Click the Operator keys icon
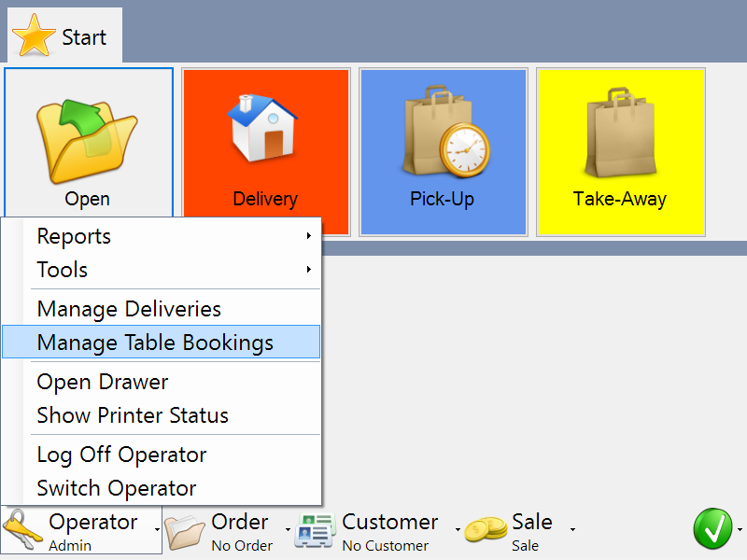This screenshot has width=747, height=560. click(x=23, y=531)
